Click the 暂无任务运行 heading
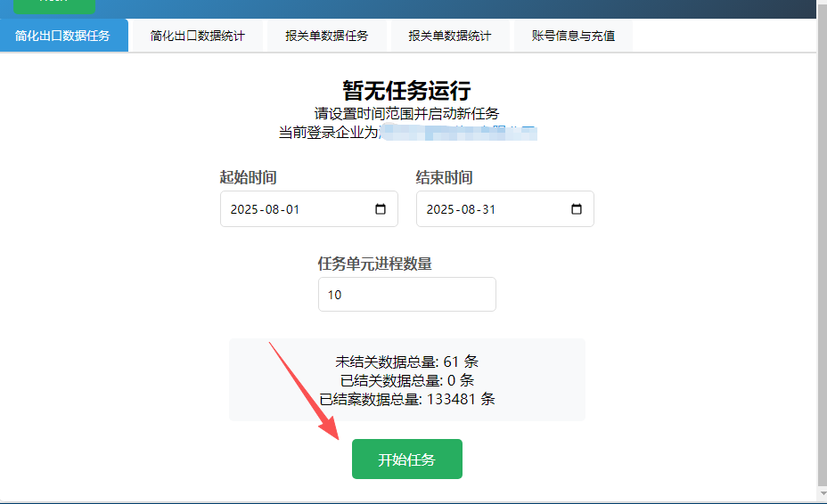Screen dimensions: 827x504 pos(406,90)
